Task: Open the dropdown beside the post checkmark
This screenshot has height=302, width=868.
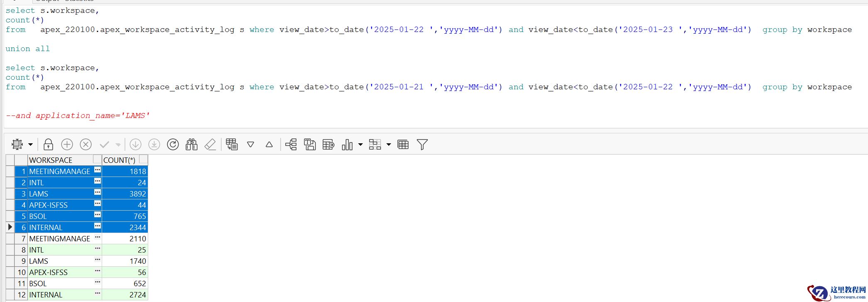Action: coord(118,145)
